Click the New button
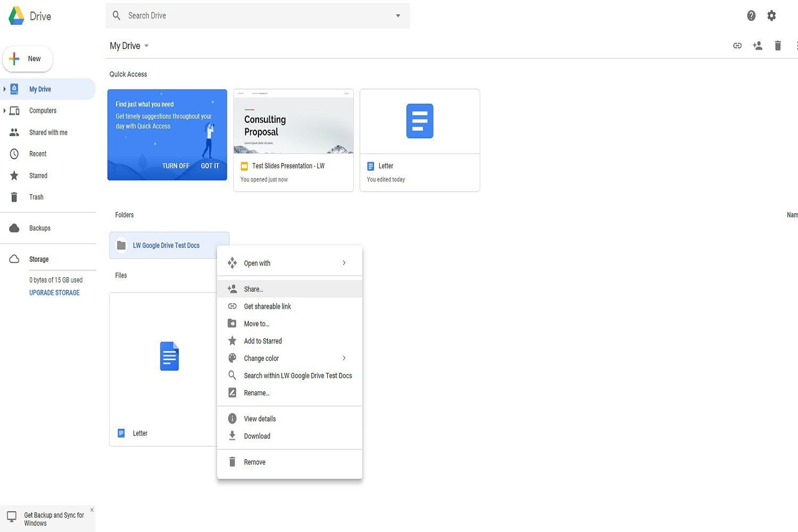The image size is (798, 532). tap(28, 59)
